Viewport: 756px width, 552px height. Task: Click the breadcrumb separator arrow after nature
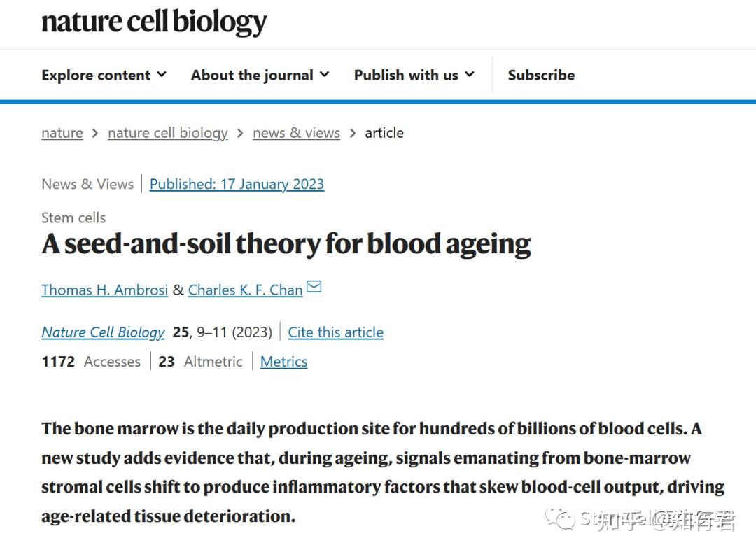click(93, 133)
